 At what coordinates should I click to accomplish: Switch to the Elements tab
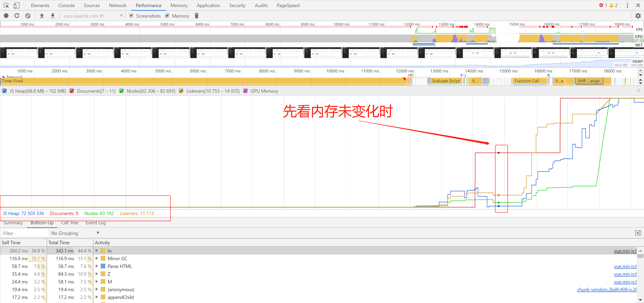[40, 5]
